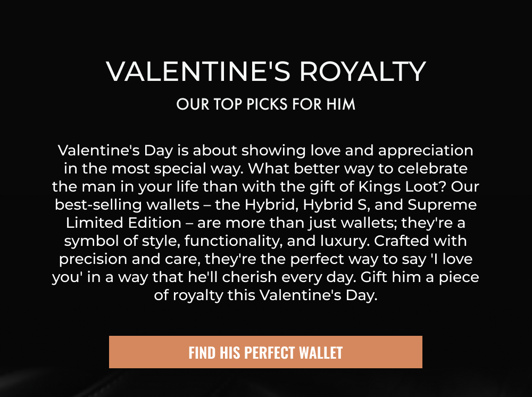Click the word ROYALTY in the main heading

(363, 71)
